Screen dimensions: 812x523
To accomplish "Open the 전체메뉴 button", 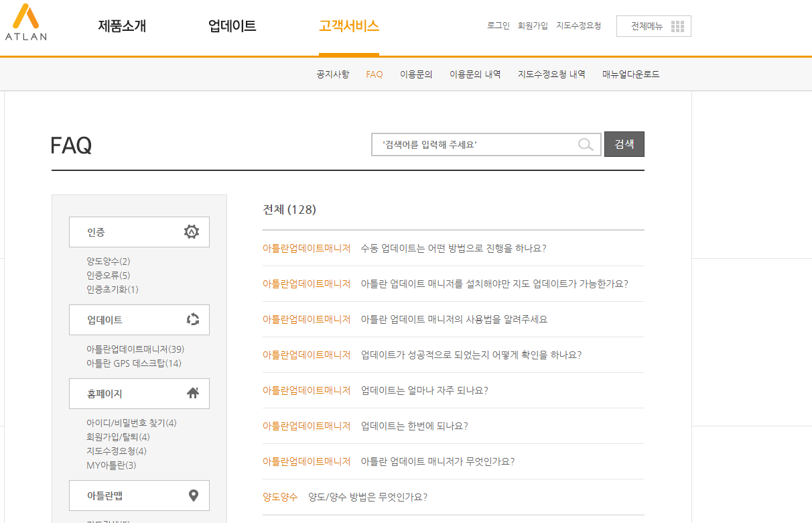I will point(654,26).
